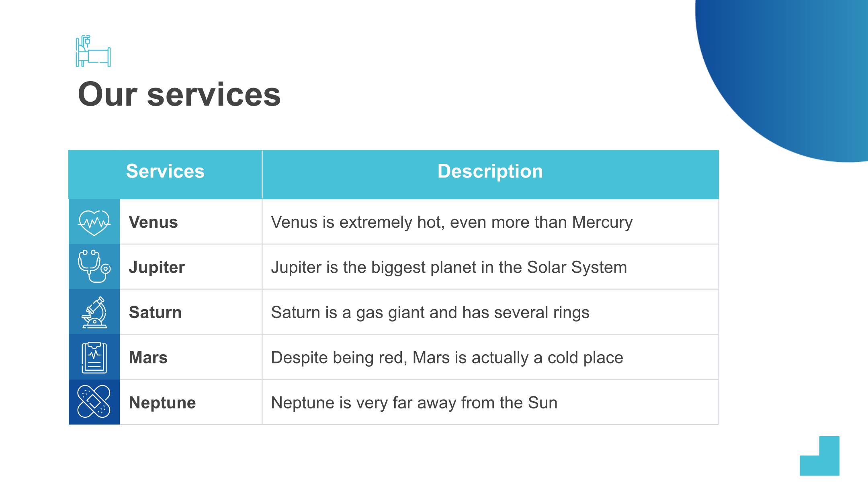Image resolution: width=868 pixels, height=488 pixels.
Task: Click the medical clipboard icon beside Mars
Action: (94, 357)
